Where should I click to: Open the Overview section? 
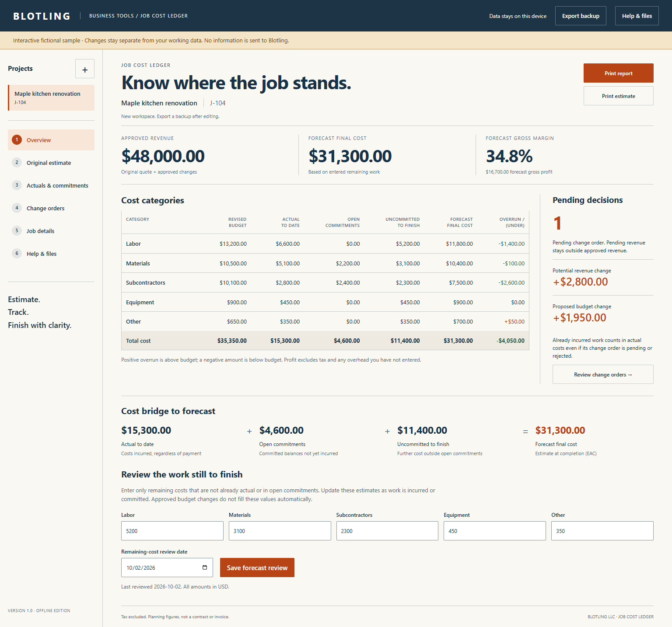(x=51, y=140)
